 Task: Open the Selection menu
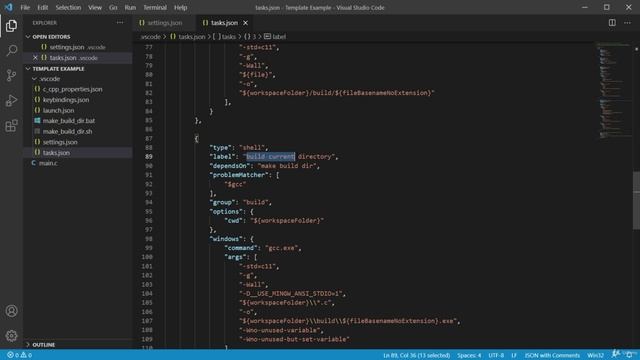68,7
